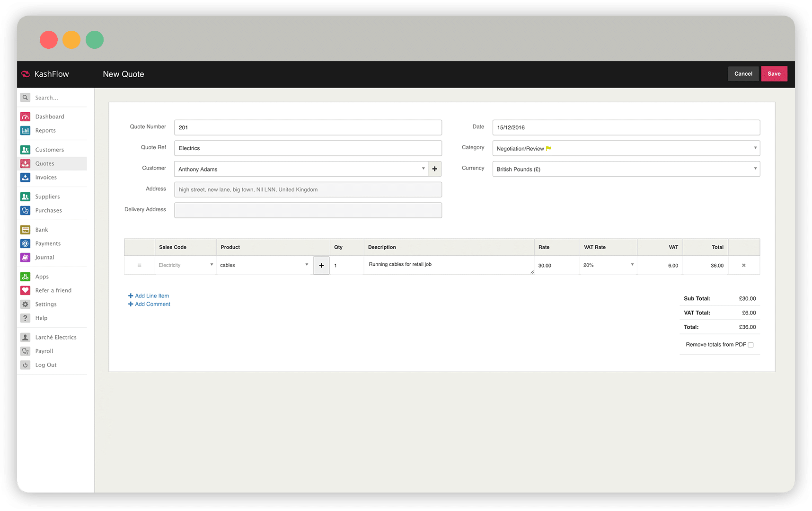Open Settings via the gear icon
Viewport: 812px width, 511px height.
pos(26,304)
